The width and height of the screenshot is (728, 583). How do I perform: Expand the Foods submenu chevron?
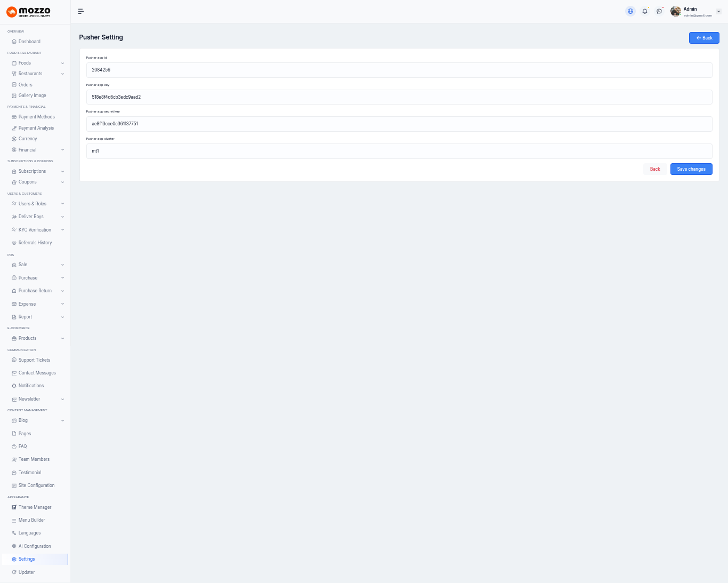62,63
